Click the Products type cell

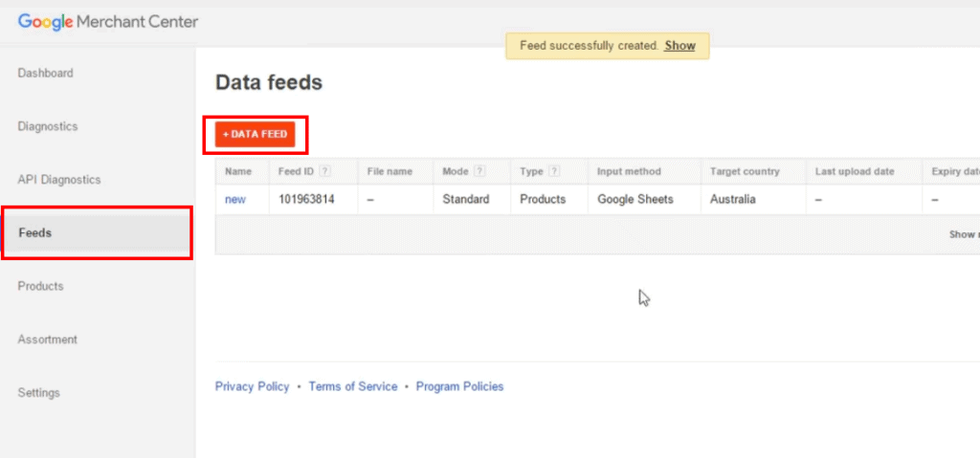point(543,200)
